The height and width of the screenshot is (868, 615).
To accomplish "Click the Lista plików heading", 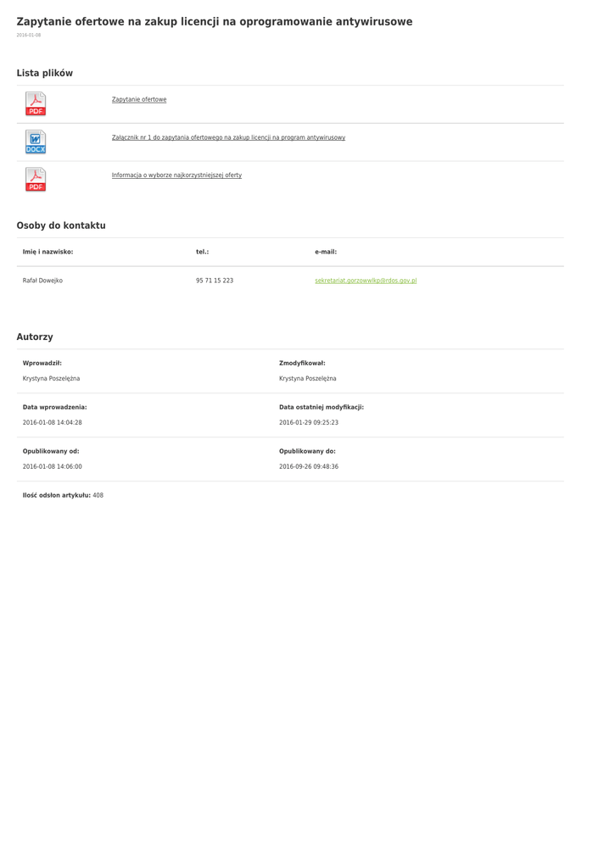I will point(45,73).
